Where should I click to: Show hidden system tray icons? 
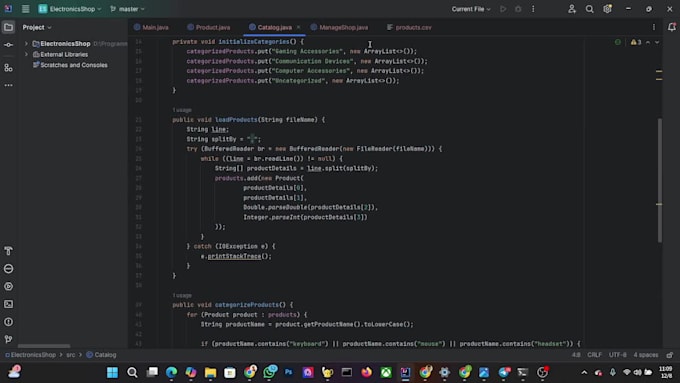click(584, 372)
